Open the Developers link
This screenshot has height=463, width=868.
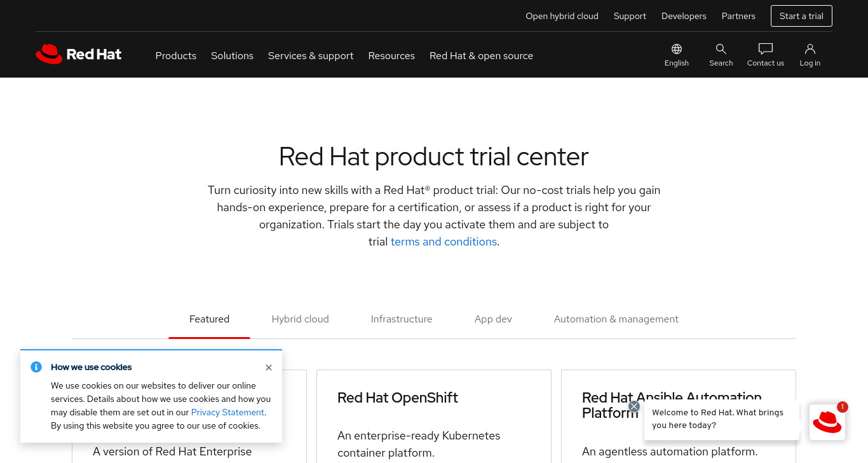tap(684, 16)
